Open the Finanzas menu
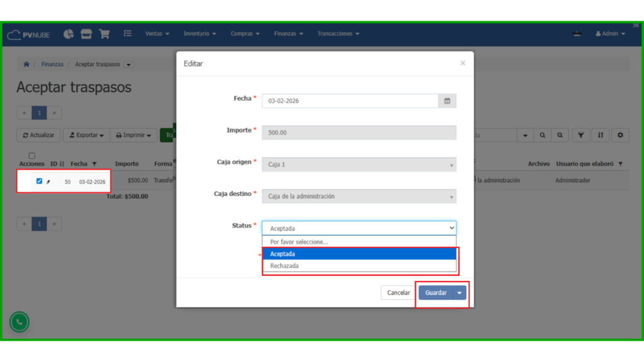The height and width of the screenshot is (362, 644). [289, 34]
